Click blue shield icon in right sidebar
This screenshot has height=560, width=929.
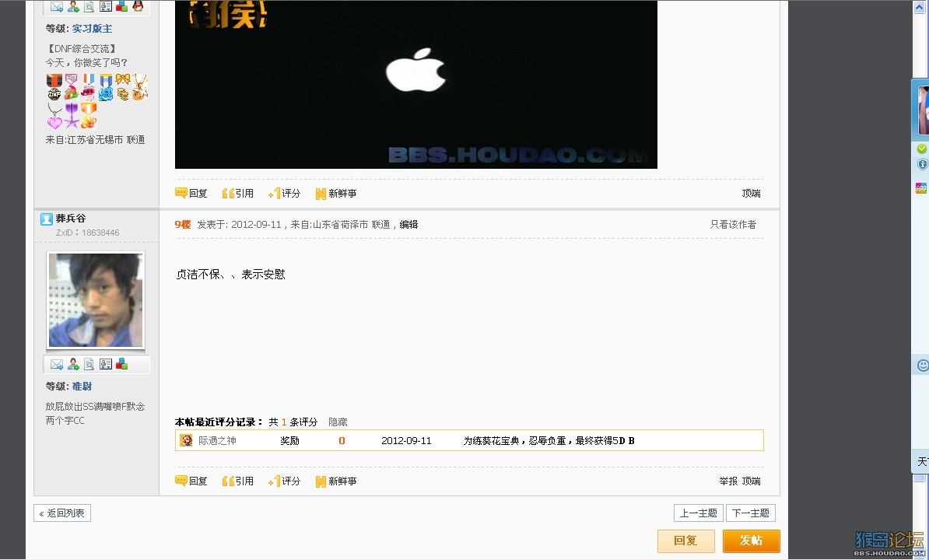922,165
